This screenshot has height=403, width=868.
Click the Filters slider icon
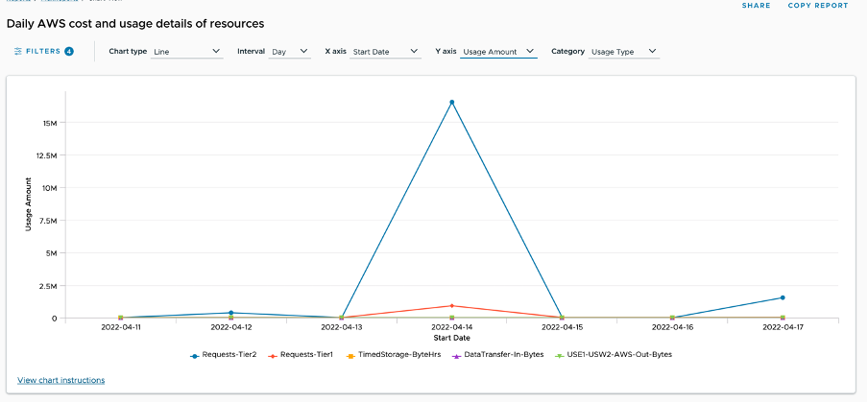pos(18,52)
